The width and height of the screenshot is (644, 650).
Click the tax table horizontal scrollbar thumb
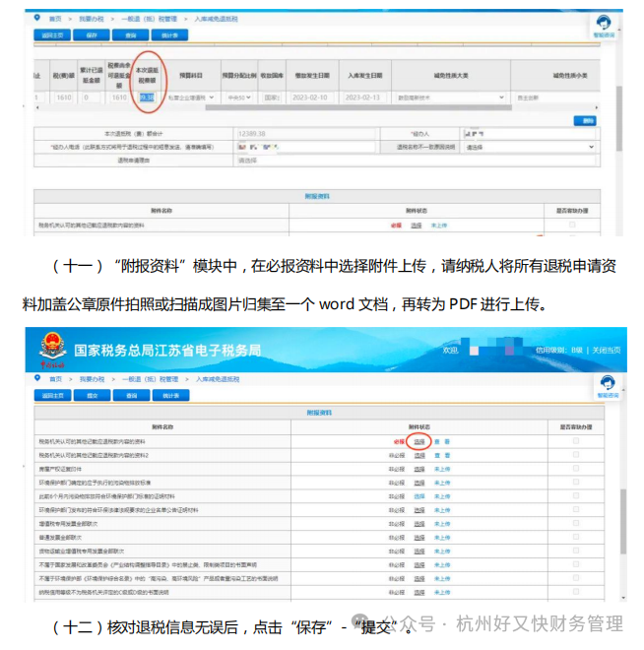pos(358,107)
